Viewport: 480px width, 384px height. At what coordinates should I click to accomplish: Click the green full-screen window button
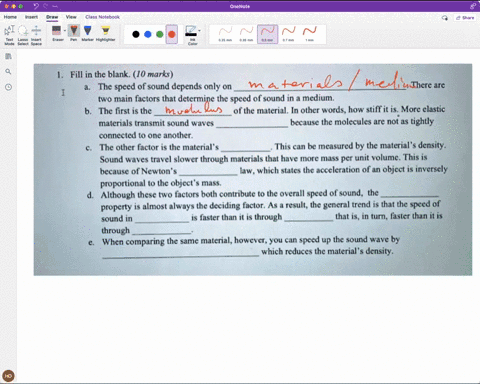point(21,6)
